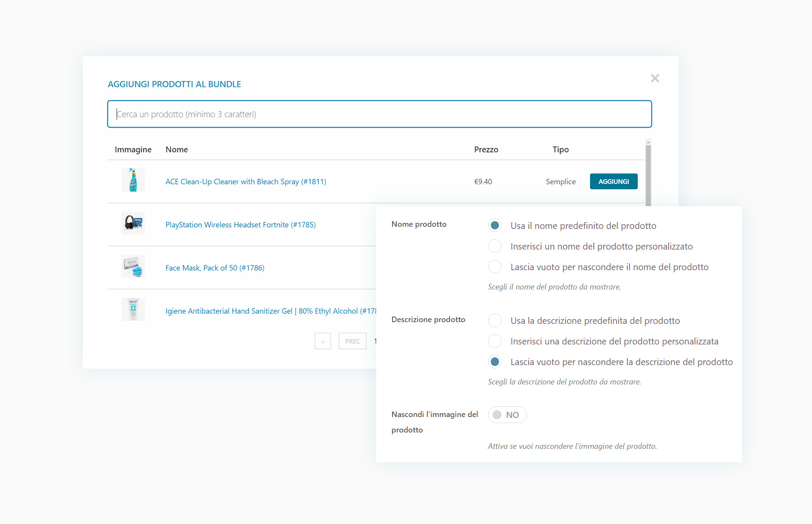The width and height of the screenshot is (812, 524).
Task: Choose 'Inserisci una descrizione del prodotto personalizzata'
Action: pos(495,341)
